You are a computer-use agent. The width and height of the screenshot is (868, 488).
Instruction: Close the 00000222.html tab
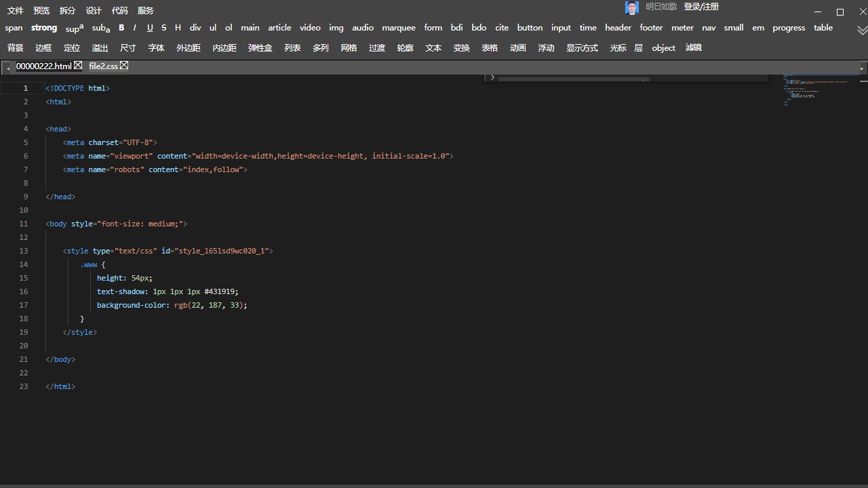click(78, 66)
